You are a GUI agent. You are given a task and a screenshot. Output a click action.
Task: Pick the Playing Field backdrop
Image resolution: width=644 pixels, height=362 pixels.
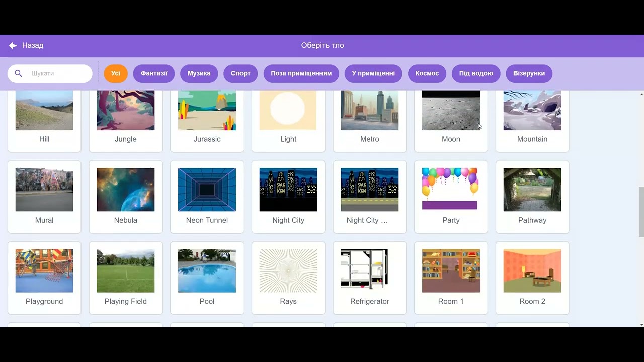click(x=126, y=278)
